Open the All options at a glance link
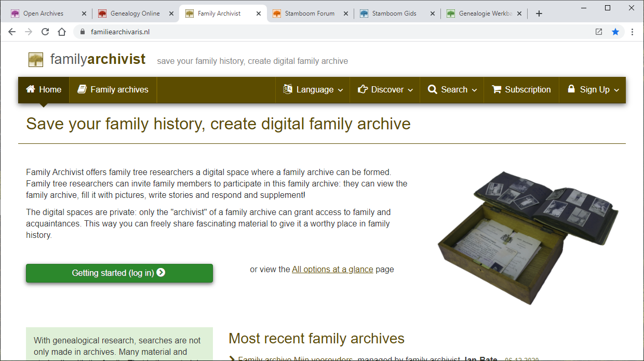644x361 pixels. [332, 269]
